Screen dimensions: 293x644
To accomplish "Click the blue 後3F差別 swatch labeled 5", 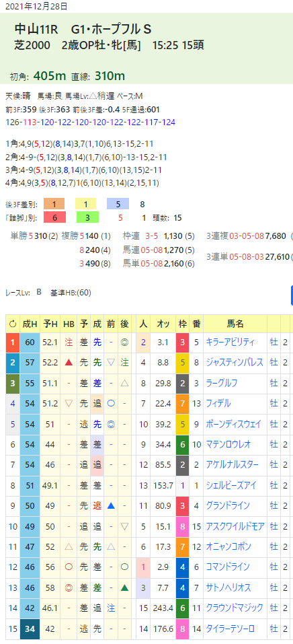I will (118, 204).
